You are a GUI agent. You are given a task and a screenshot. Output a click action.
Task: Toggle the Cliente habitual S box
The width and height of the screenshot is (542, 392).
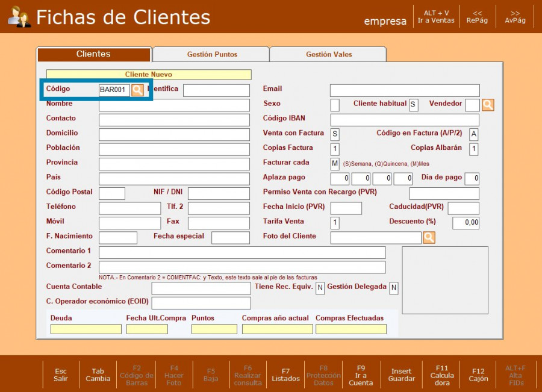click(x=413, y=105)
